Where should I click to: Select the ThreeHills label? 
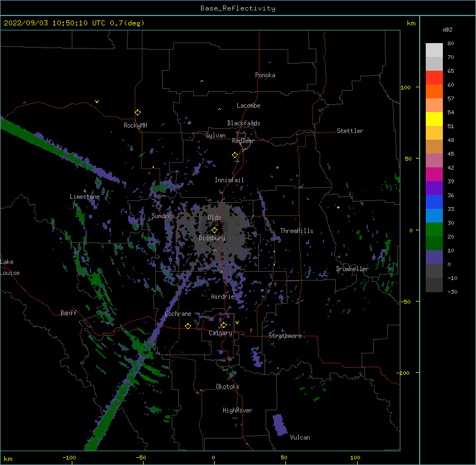point(297,231)
